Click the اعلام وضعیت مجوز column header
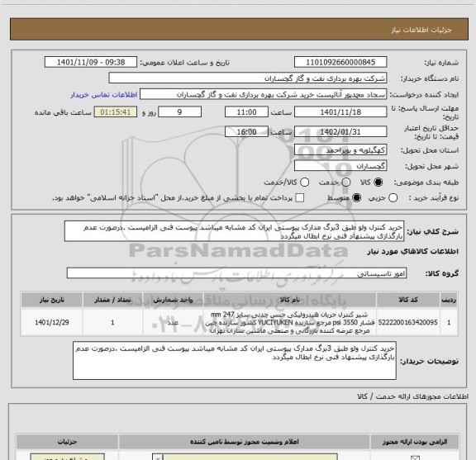 [x=245, y=442]
